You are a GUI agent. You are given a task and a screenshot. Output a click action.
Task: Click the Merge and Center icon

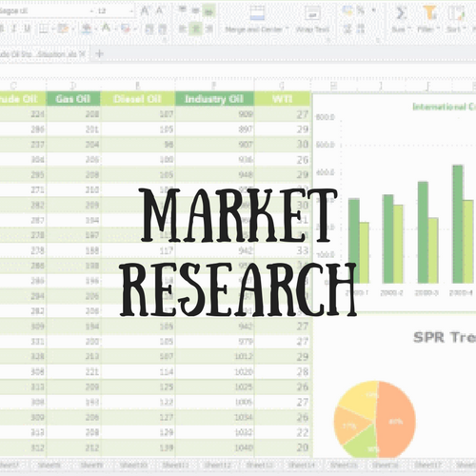click(x=257, y=12)
